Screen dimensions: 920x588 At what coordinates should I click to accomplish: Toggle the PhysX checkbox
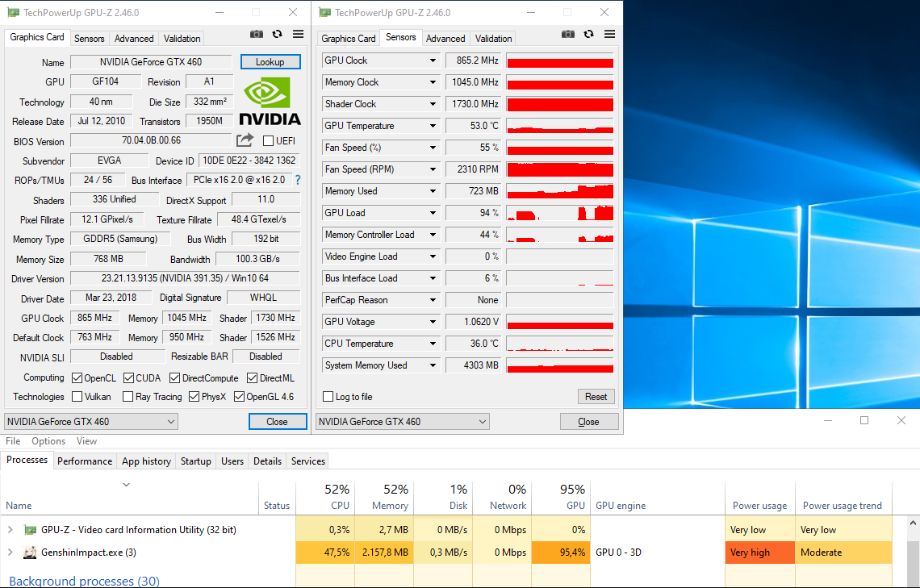tap(194, 397)
